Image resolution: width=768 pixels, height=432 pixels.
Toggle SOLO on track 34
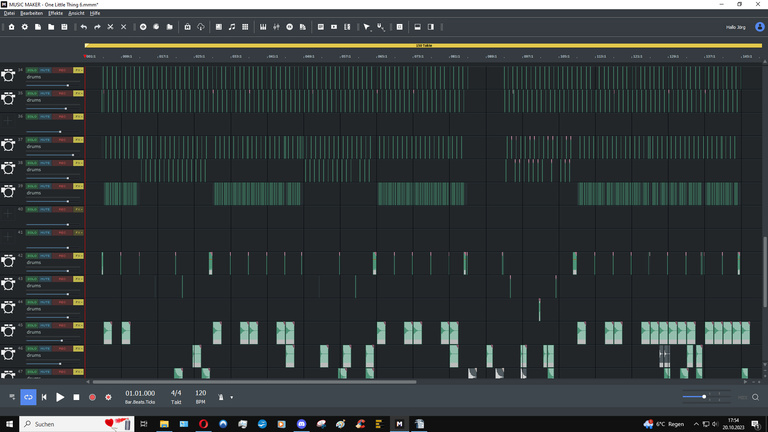coord(32,70)
